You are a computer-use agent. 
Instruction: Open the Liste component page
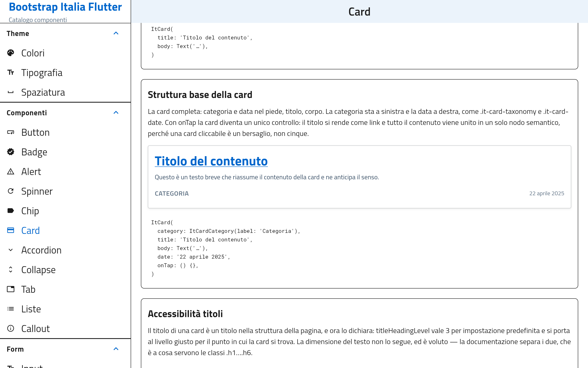pyautogui.click(x=65, y=309)
